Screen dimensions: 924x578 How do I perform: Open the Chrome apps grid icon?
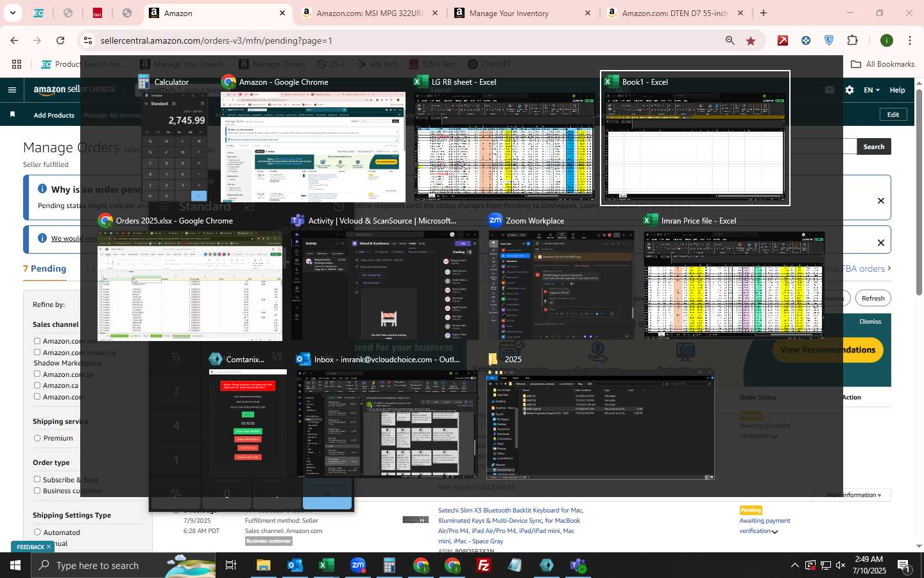(17, 64)
